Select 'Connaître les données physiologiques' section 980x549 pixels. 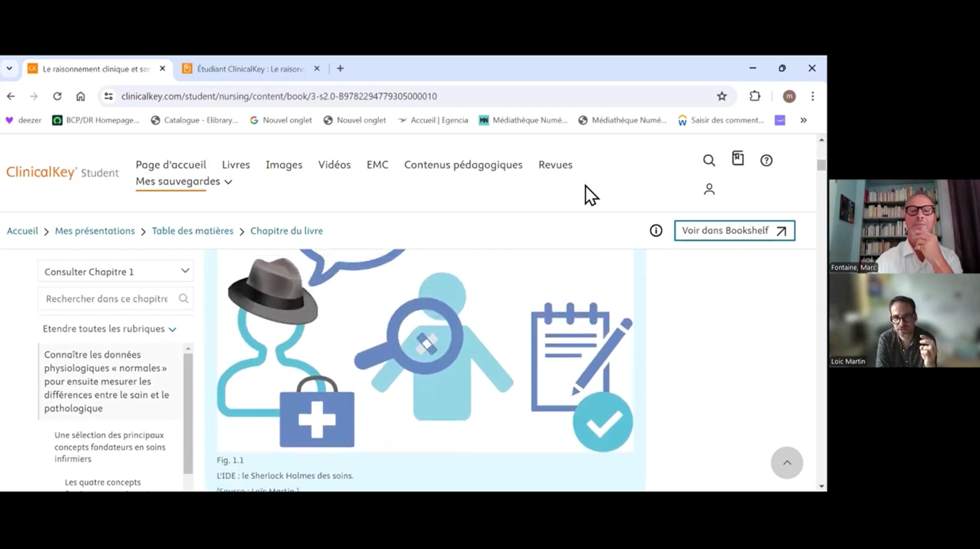[109, 381]
